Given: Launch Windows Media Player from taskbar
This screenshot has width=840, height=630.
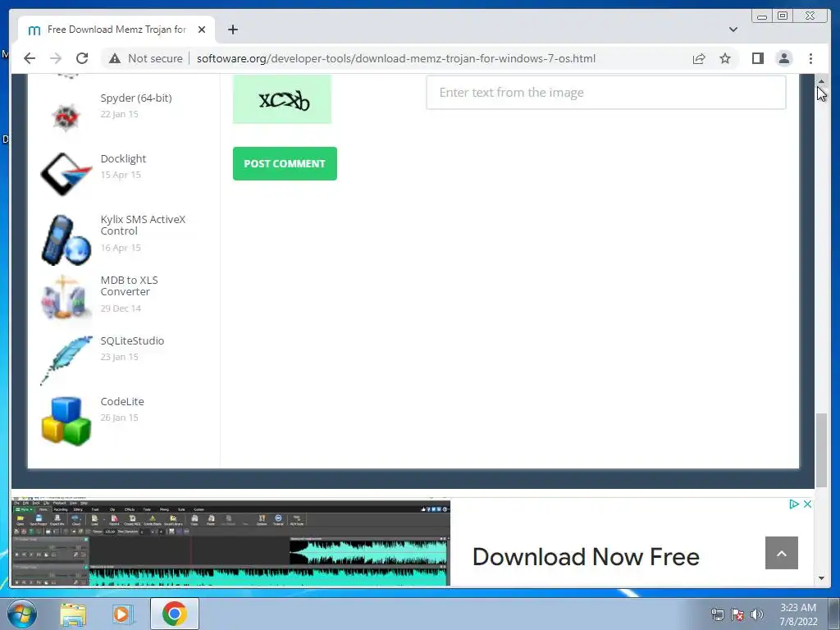Looking at the screenshot, I should 122,614.
